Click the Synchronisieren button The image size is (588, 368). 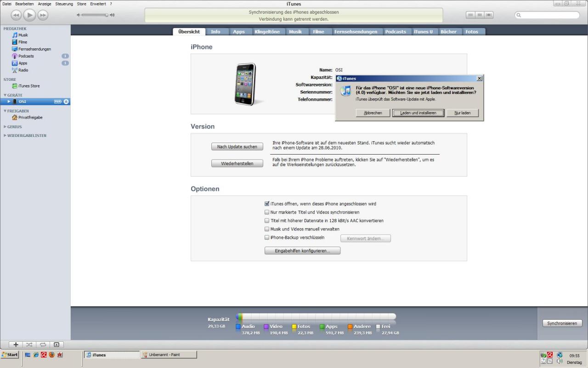coord(562,323)
